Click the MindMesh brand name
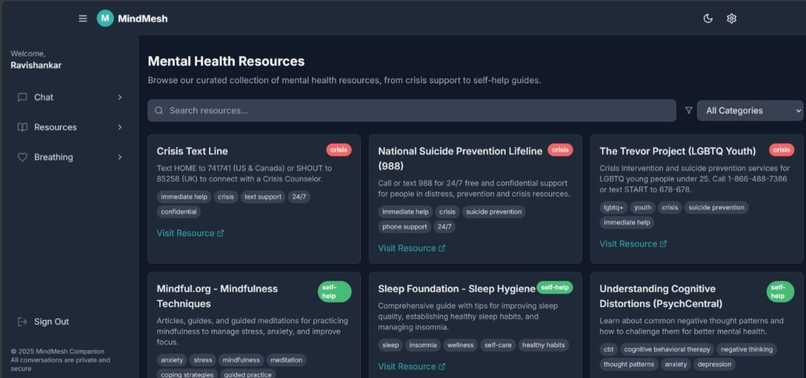 pos(142,19)
